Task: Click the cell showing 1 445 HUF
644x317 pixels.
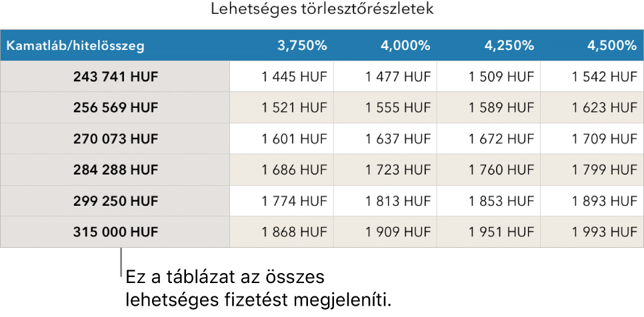Action: (282, 77)
